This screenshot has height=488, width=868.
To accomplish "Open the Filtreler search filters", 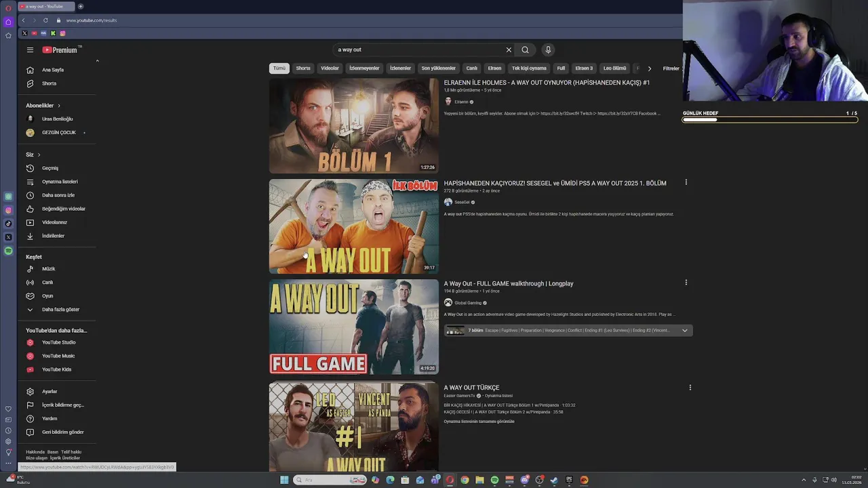I will [671, 68].
